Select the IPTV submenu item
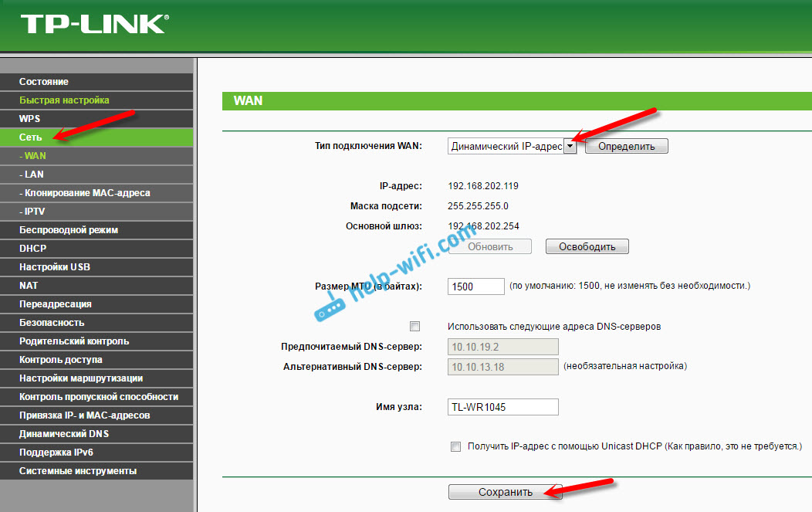This screenshot has width=812, height=512. [35, 212]
